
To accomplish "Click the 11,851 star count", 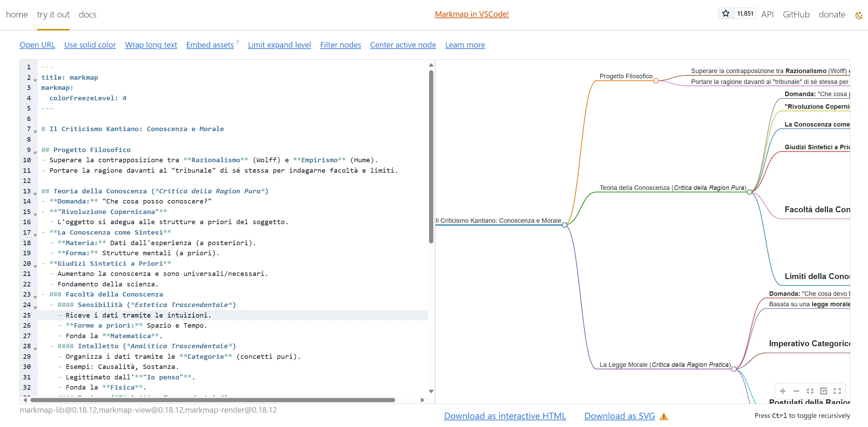I will [745, 14].
